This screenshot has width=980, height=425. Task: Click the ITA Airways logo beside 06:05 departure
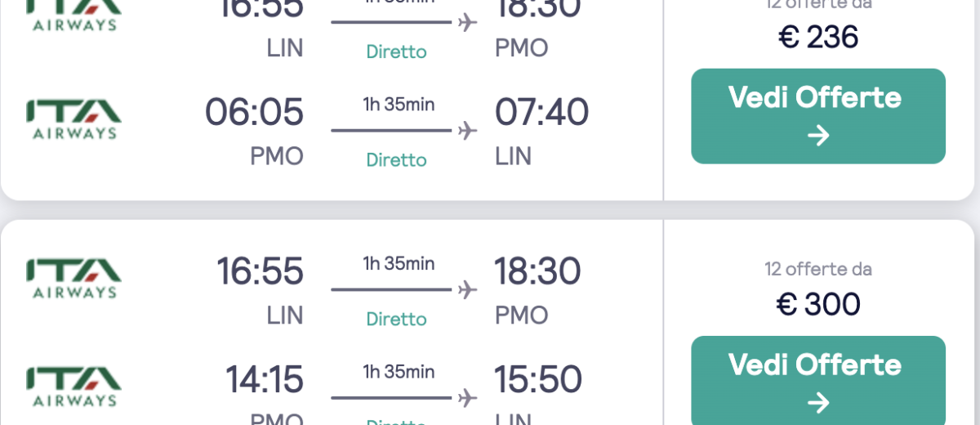point(73,119)
